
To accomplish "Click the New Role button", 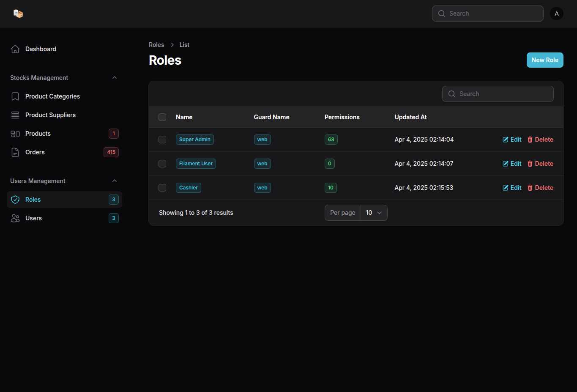I will 544,60.
